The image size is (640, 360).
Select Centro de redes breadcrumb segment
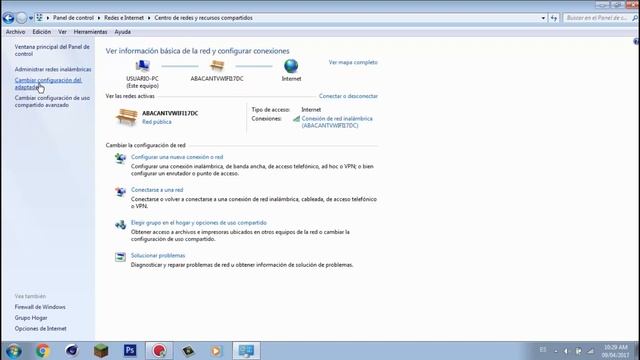(203, 18)
